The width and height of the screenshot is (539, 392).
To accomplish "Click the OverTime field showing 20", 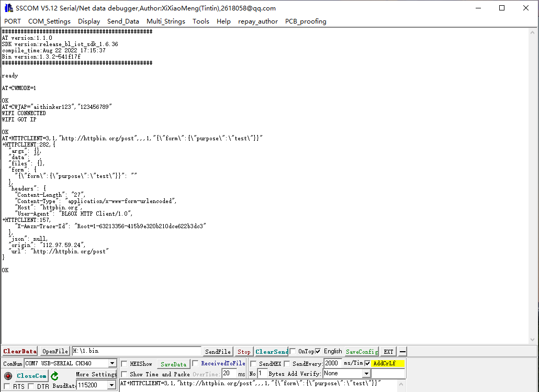I will [x=229, y=374].
